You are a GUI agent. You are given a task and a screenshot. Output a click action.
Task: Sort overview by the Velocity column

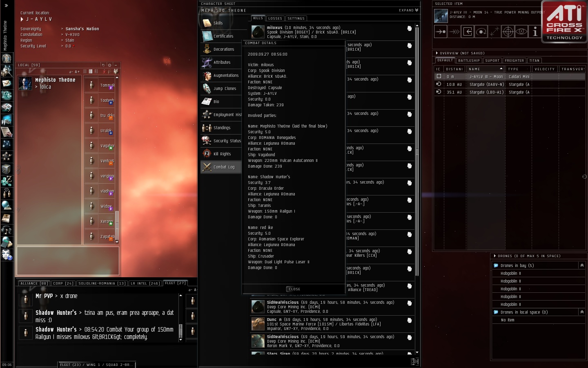click(545, 69)
